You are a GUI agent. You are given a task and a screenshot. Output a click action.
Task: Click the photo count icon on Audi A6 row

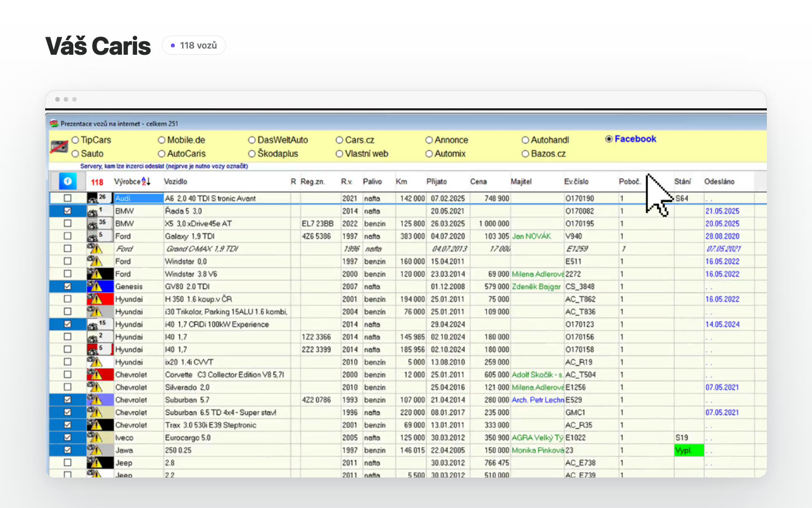(97, 198)
